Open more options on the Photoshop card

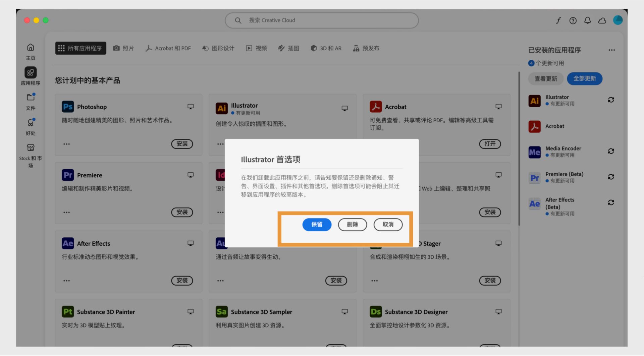click(x=66, y=144)
